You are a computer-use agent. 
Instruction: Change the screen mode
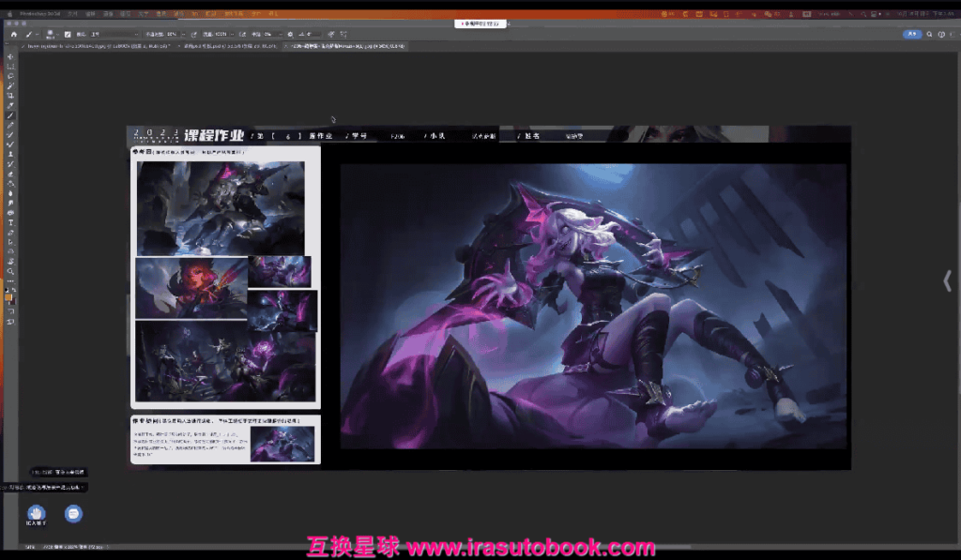coord(10,322)
